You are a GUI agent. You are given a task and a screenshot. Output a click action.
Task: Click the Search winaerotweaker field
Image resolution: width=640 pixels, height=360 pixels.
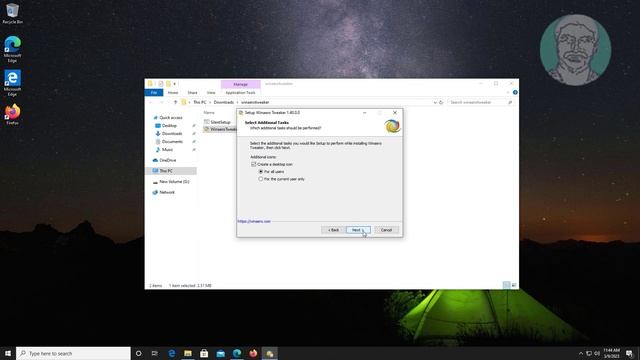(x=481, y=102)
